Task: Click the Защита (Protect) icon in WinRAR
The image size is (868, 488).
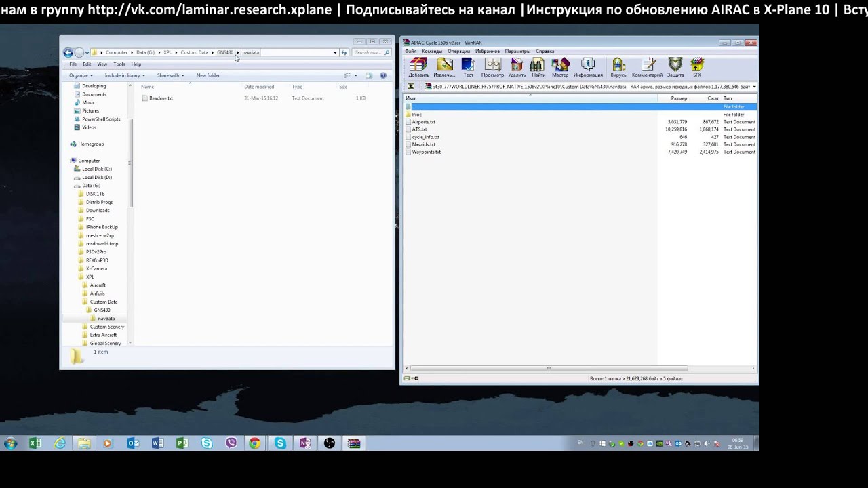Action: 675,67
